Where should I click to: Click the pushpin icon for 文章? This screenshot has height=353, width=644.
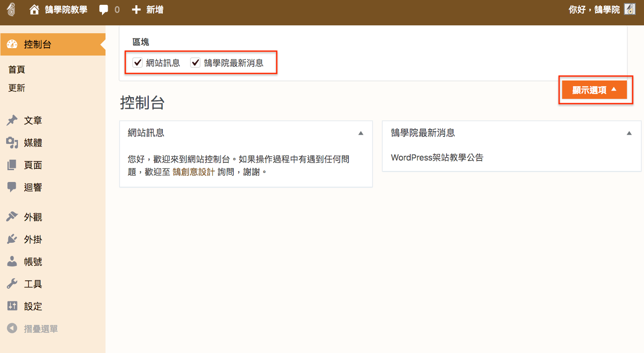click(12, 120)
